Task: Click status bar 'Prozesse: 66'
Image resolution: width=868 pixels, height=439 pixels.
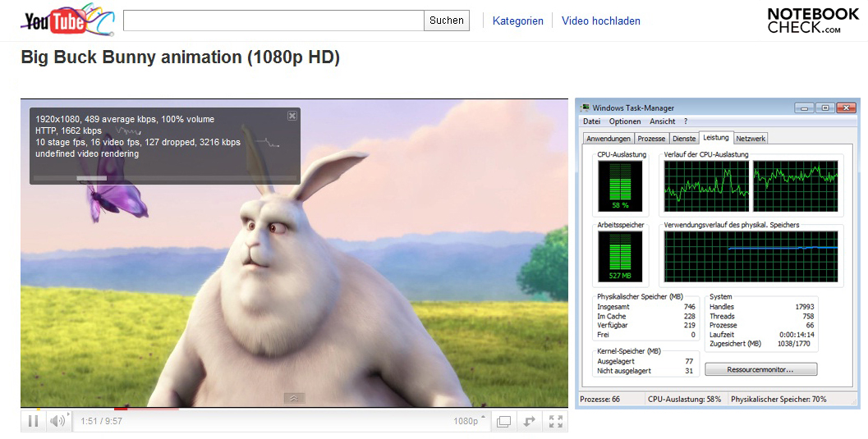Action: tap(600, 399)
